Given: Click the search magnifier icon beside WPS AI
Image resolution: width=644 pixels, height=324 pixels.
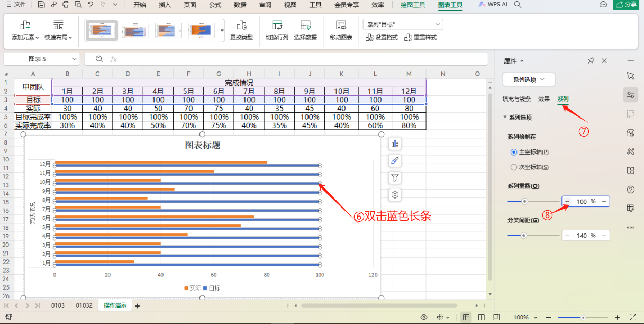Looking at the screenshot, I should (x=518, y=5).
